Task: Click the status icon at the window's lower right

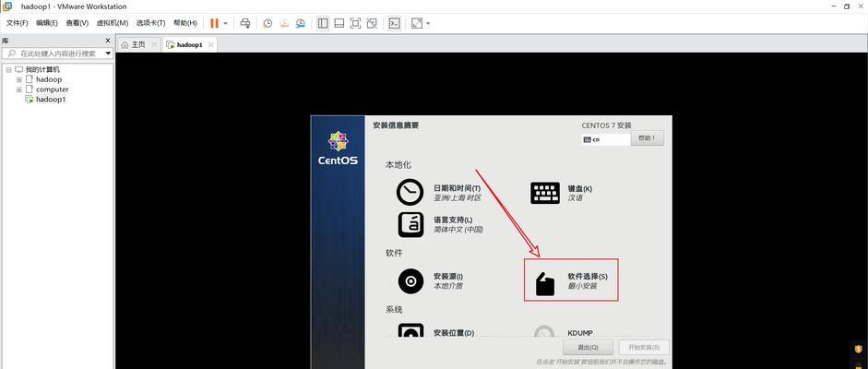Action: pos(859,350)
